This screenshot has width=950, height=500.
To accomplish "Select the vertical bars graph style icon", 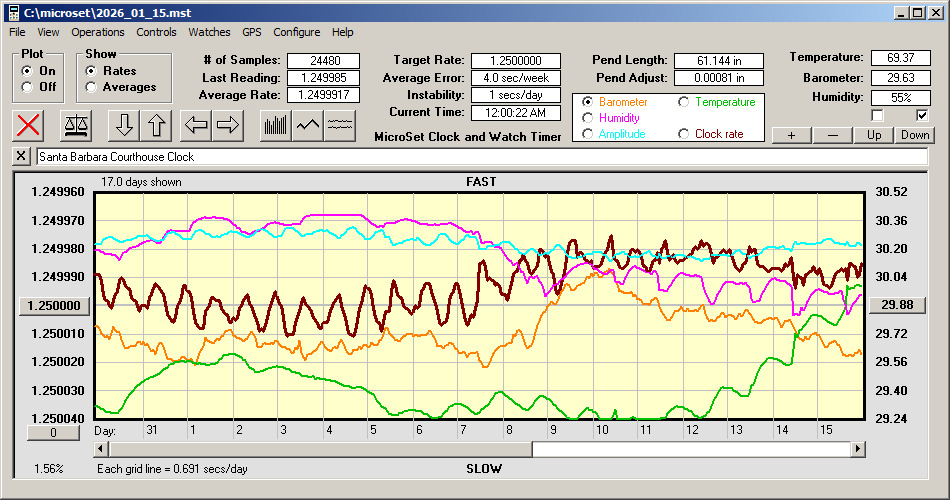I will 275,125.
